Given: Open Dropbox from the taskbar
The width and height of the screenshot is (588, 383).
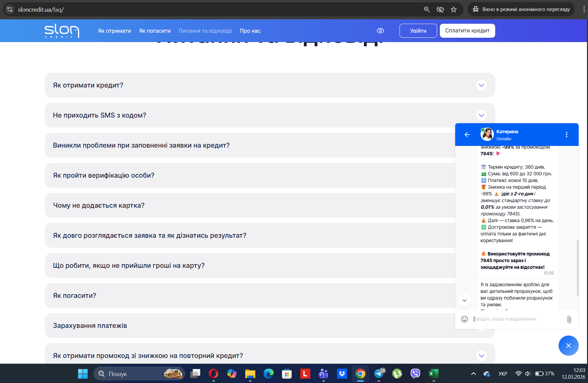Looking at the screenshot, I should pos(342,374).
